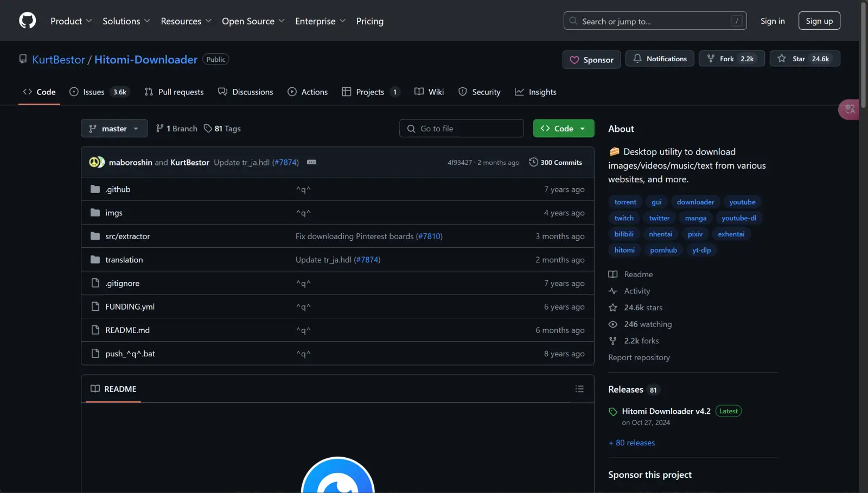Image resolution: width=868 pixels, height=493 pixels.
Task: Open the README.md file
Action: [x=127, y=330]
